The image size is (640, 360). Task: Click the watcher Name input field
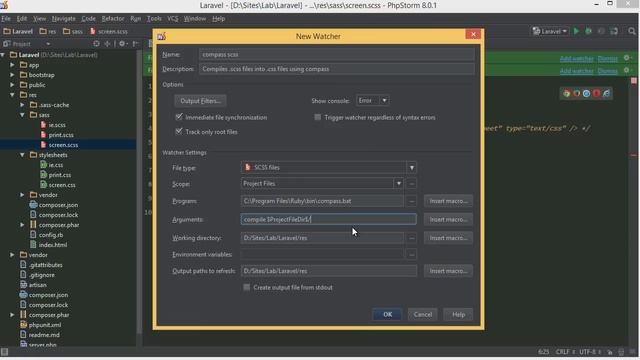337,54
